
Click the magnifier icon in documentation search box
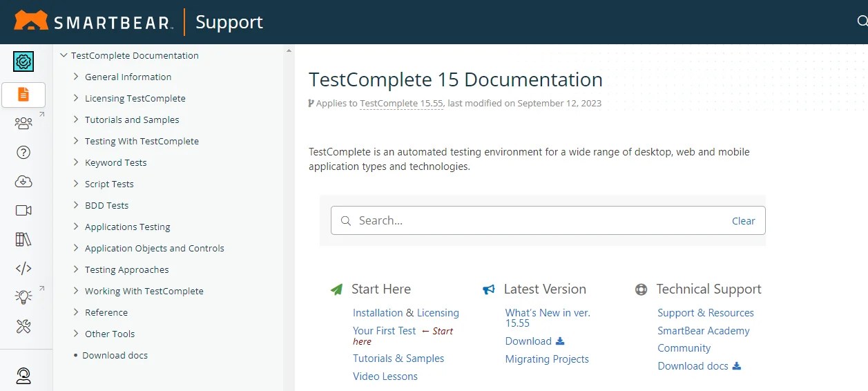click(x=346, y=221)
